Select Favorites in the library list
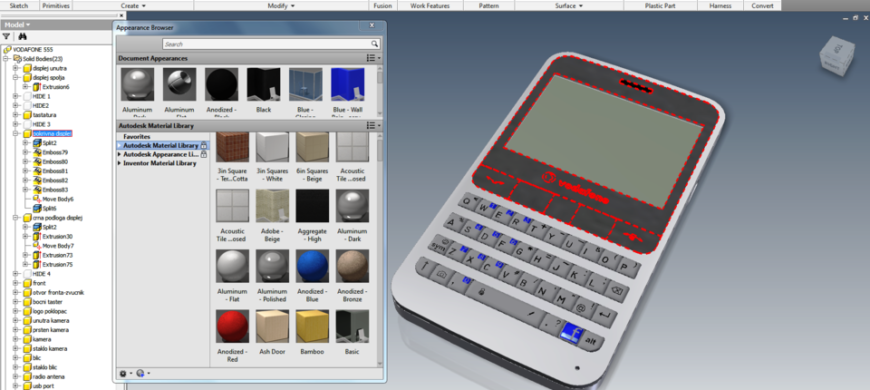Image resolution: width=870 pixels, height=390 pixels. [137, 136]
